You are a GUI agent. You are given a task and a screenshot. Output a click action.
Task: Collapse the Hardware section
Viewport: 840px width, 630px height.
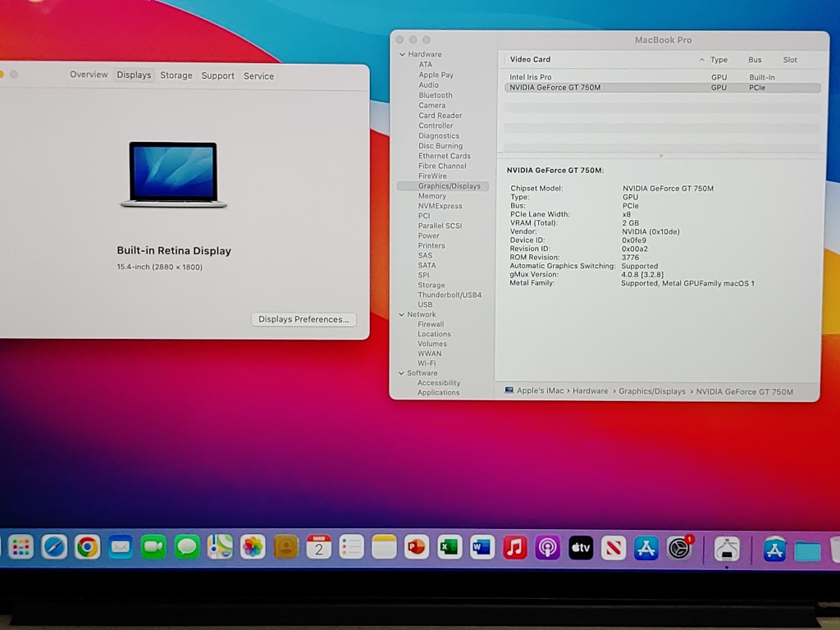tap(402, 54)
